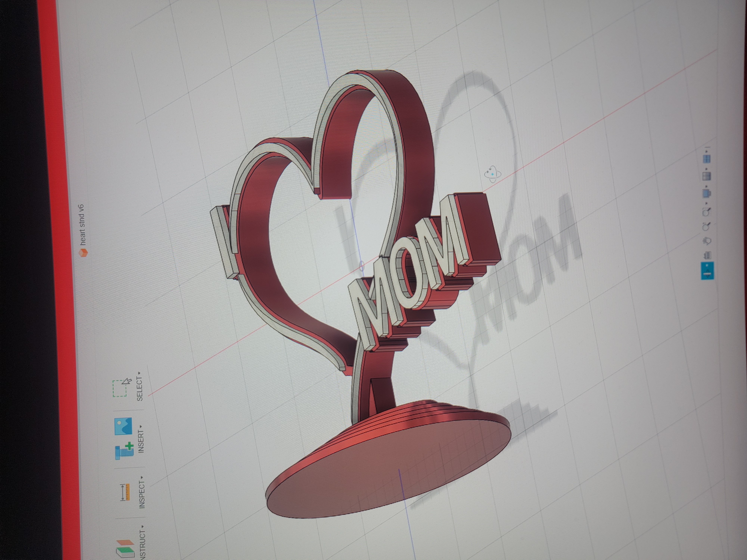
Task: Open the Display Settings monitor icon
Action: [x=706, y=194]
